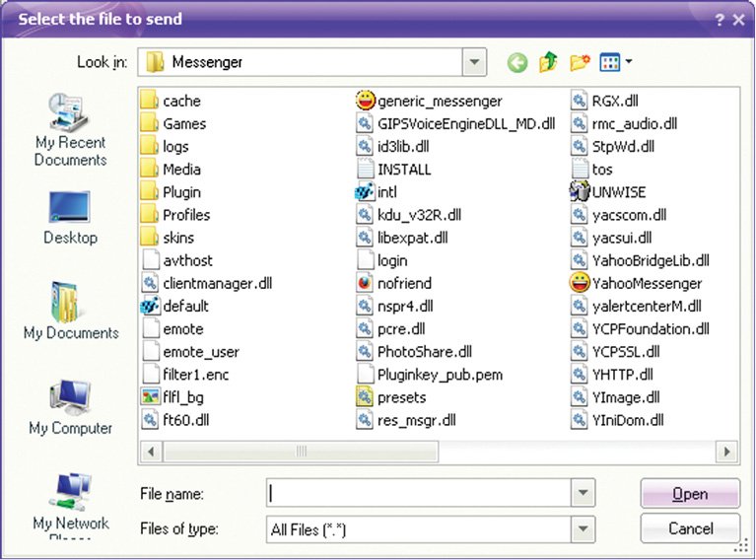Select PhotoShare.dll file
Viewport: 756px width, 560px height.
point(415,352)
